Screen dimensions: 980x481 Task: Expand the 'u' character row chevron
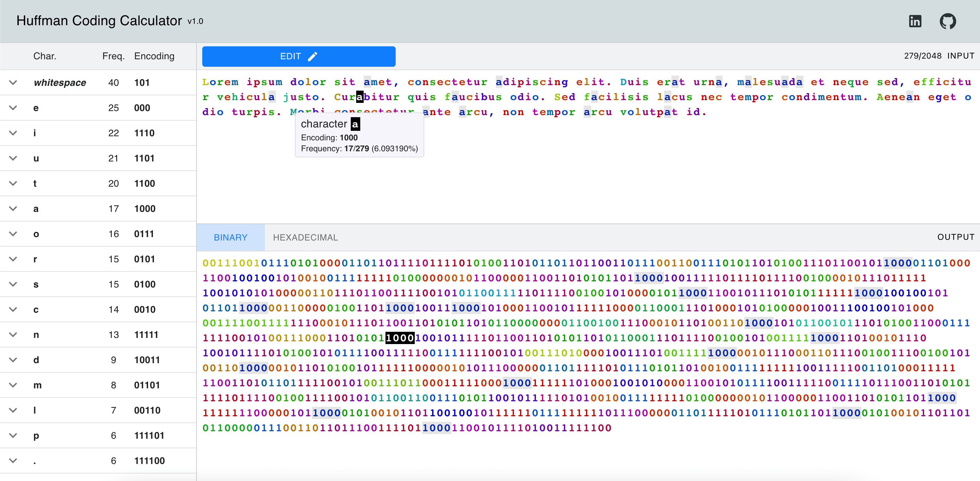tap(13, 158)
